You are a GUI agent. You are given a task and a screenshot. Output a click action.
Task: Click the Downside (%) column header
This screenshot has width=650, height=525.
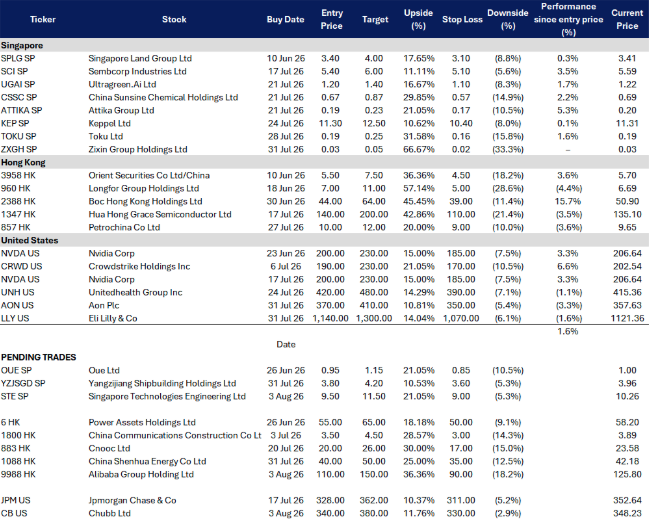pos(508,19)
